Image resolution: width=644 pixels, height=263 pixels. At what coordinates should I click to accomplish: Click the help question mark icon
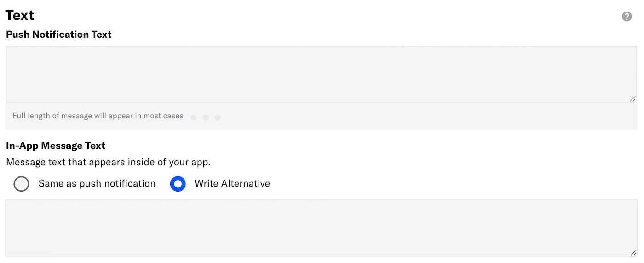[x=627, y=17]
